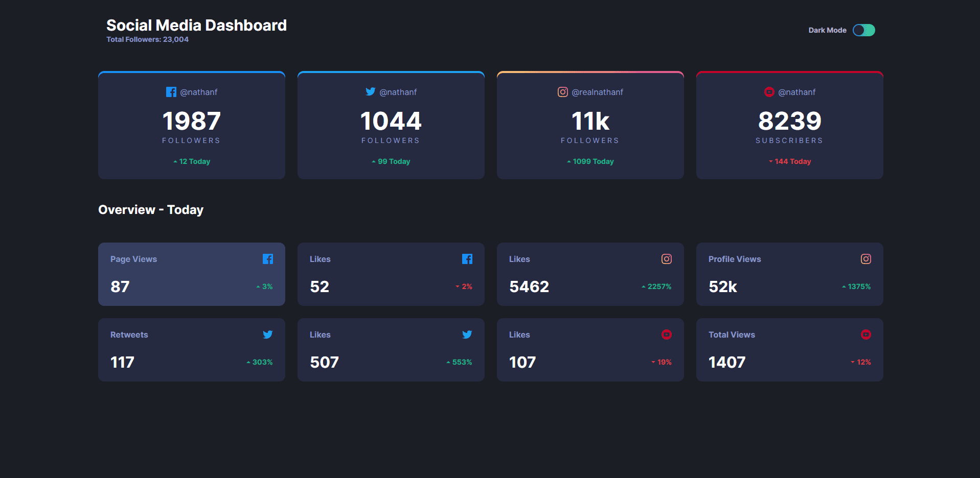980x478 pixels.
Task: Toggle the Dark Mode switch
Action: [x=863, y=30]
